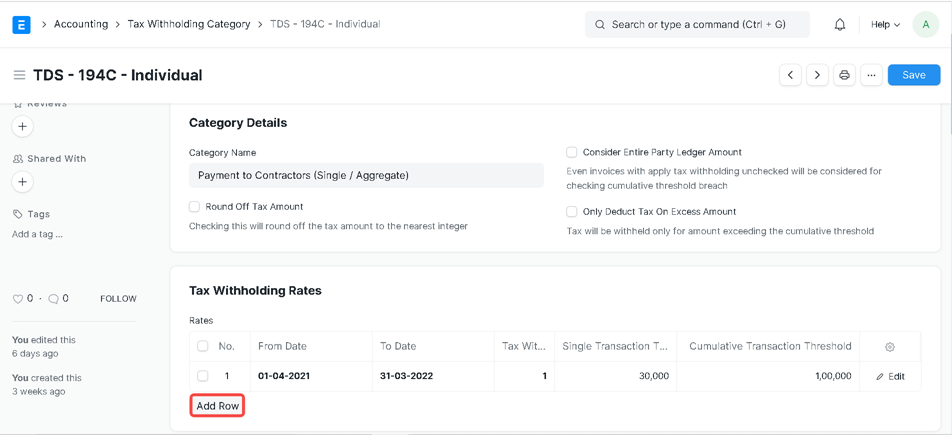Enable Consider Entire Party Ledger Amount

tap(572, 153)
